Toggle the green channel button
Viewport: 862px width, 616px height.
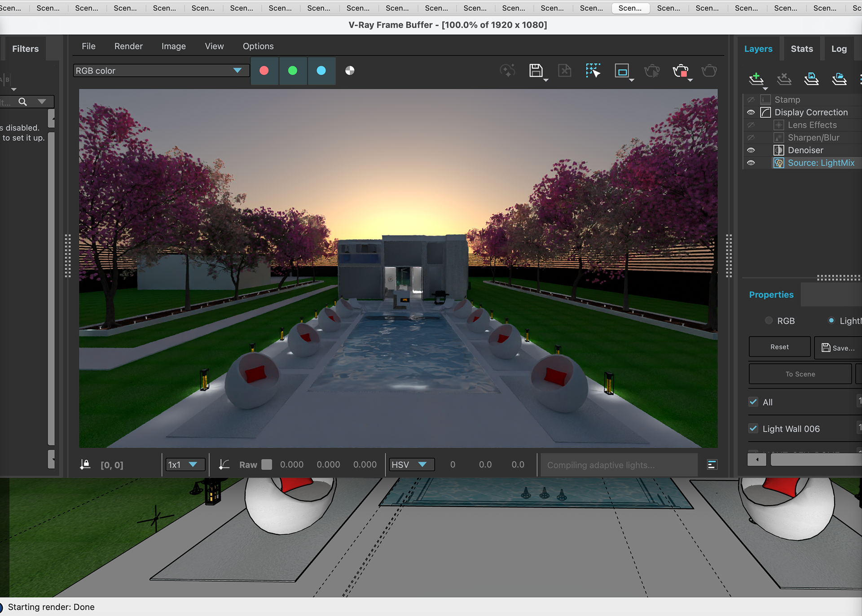pyautogui.click(x=292, y=71)
